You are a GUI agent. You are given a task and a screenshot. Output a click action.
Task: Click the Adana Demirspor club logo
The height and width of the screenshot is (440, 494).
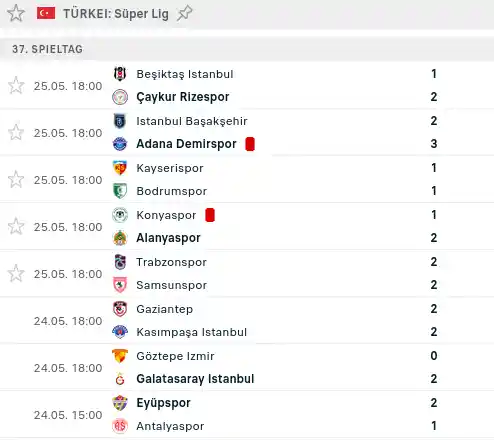coord(120,144)
